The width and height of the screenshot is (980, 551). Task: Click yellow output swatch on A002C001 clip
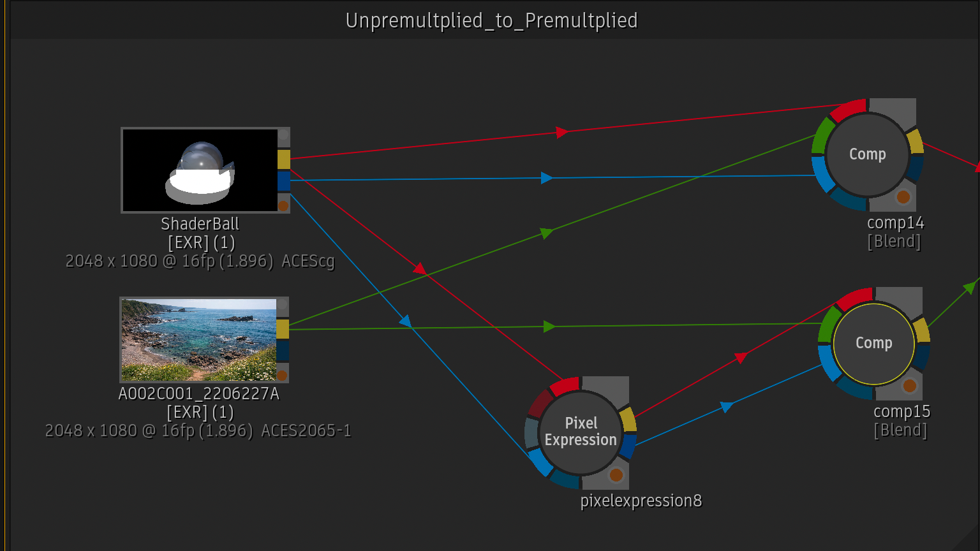click(283, 329)
